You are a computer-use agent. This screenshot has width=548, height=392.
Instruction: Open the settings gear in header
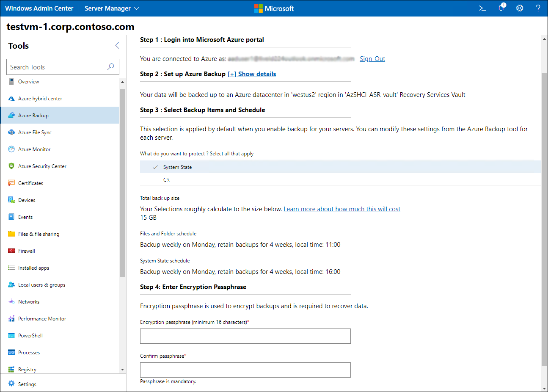[x=520, y=8]
